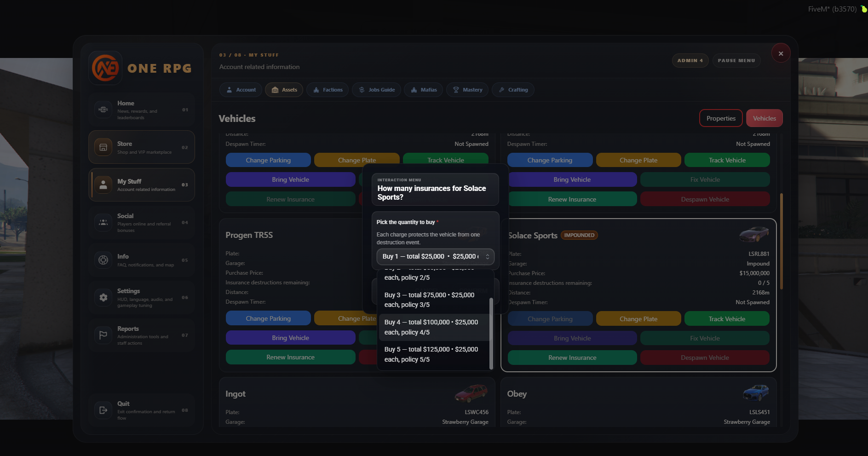The width and height of the screenshot is (868, 456).
Task: Click the Obey vehicle card title
Action: (x=517, y=394)
